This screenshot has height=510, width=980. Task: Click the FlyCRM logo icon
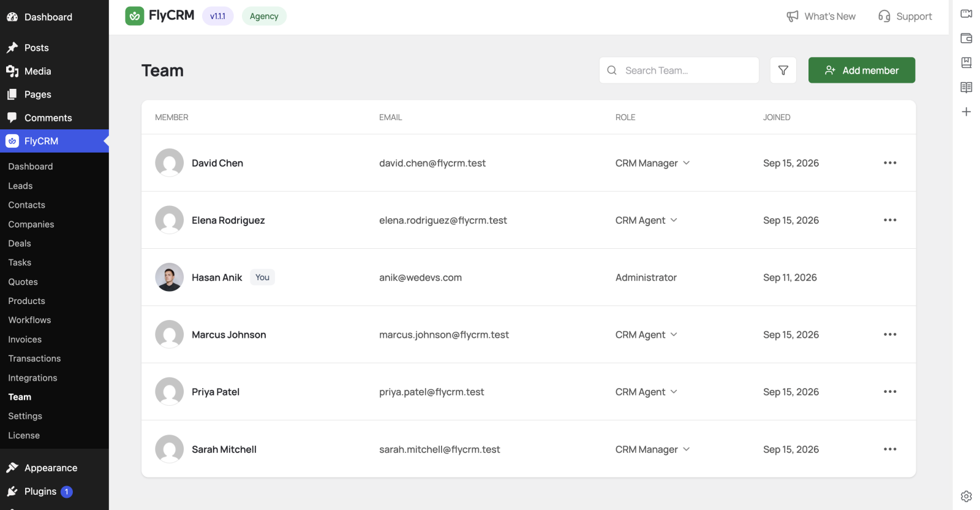tap(135, 16)
